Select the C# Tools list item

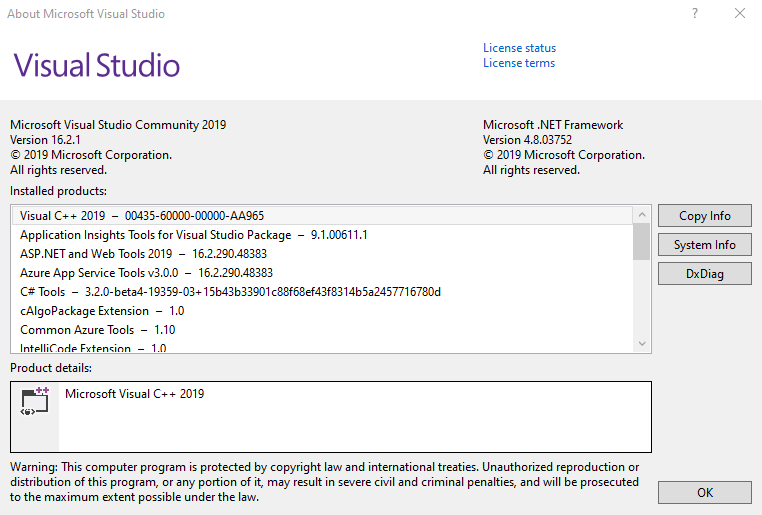[x=230, y=292]
